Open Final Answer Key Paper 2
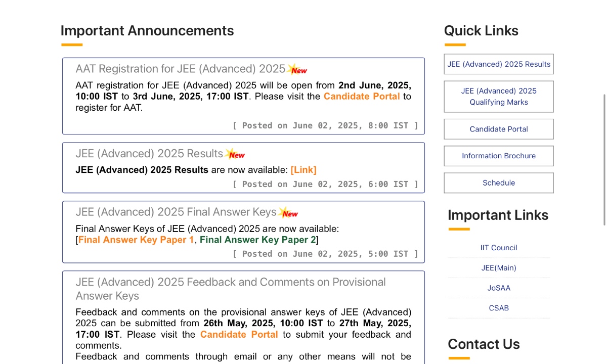Image resolution: width=607 pixels, height=364 pixels. (x=257, y=240)
